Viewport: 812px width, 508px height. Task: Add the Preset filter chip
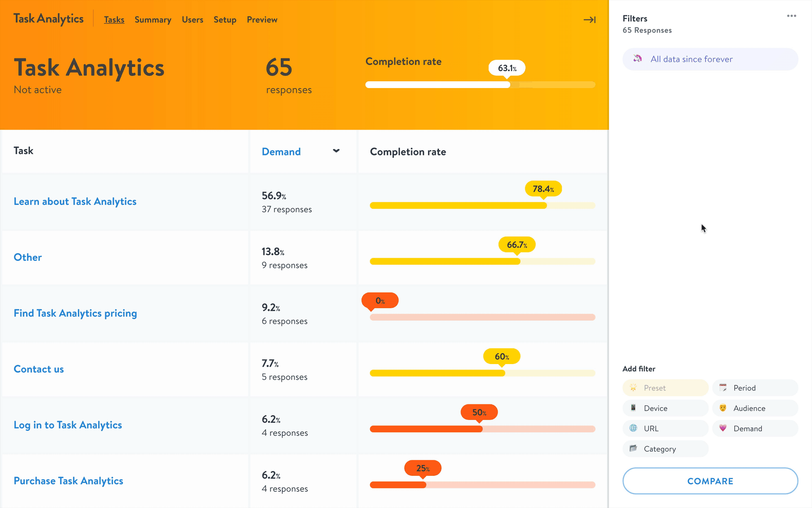click(x=665, y=388)
